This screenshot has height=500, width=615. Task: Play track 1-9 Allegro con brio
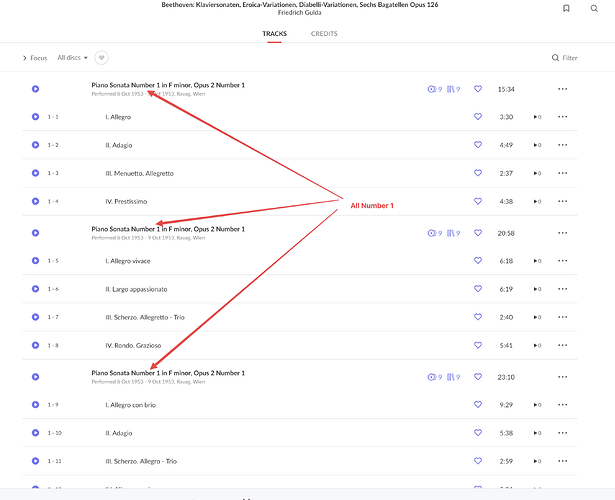pyautogui.click(x=35, y=405)
